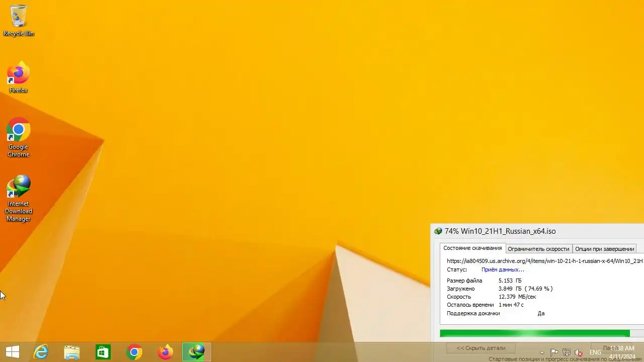
Task: Open File Explorer from the taskbar
Action: tap(72, 352)
